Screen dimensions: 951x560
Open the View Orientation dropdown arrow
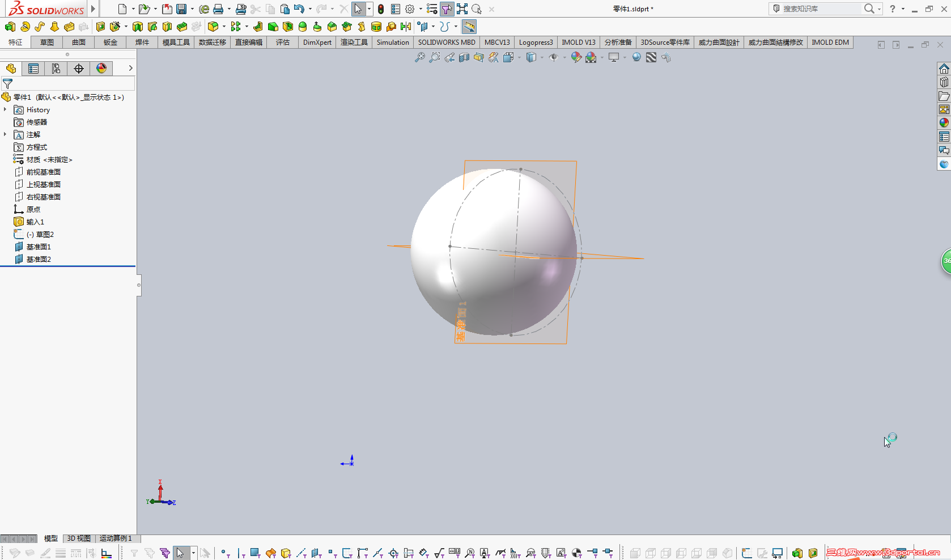(x=519, y=57)
